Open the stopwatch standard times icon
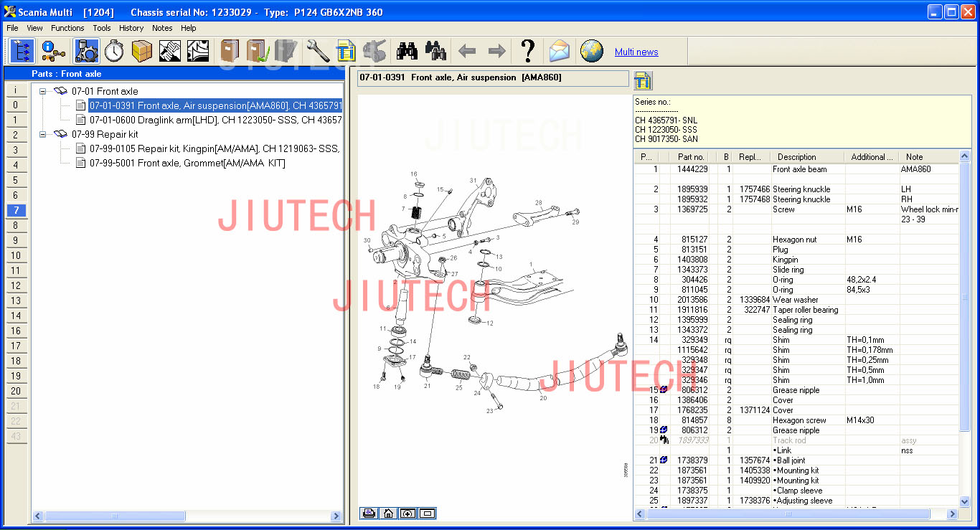The image size is (980, 530). tap(113, 51)
